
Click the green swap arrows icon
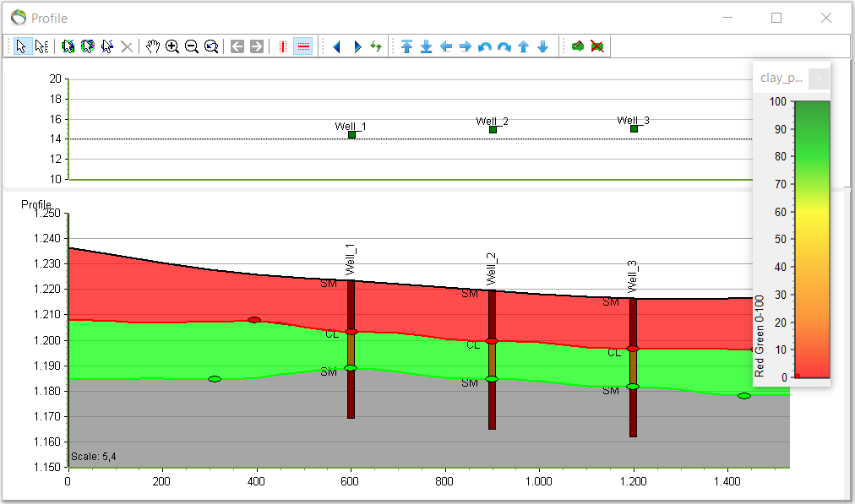[x=376, y=46]
